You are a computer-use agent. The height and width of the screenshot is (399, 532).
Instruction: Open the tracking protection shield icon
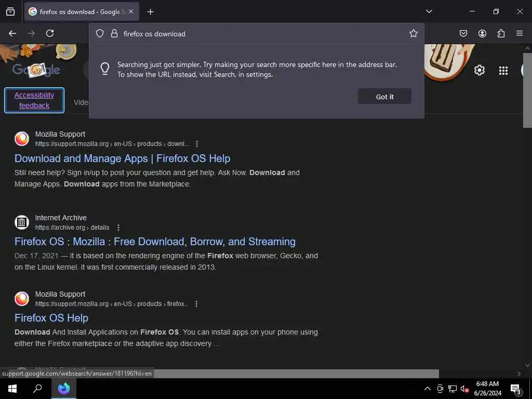pos(99,33)
